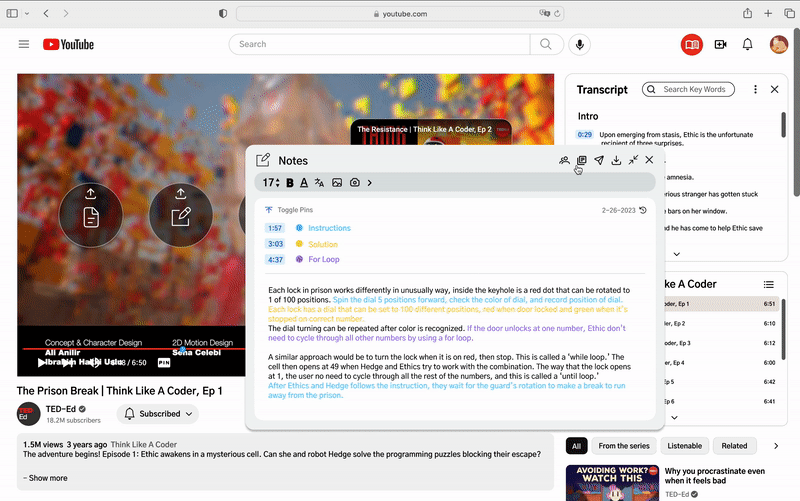Click the purple For Loop pin color dot
This screenshot has width=800, height=501.
click(299, 259)
